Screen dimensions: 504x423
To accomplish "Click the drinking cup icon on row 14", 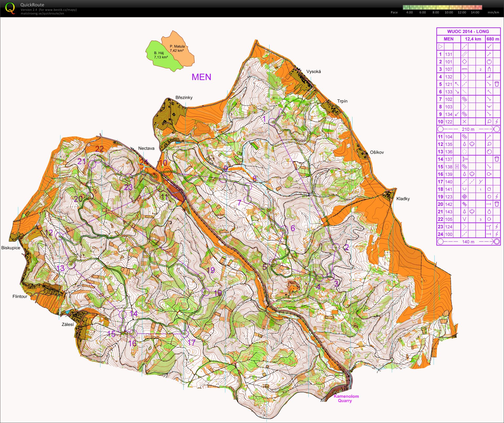I will point(496,159).
